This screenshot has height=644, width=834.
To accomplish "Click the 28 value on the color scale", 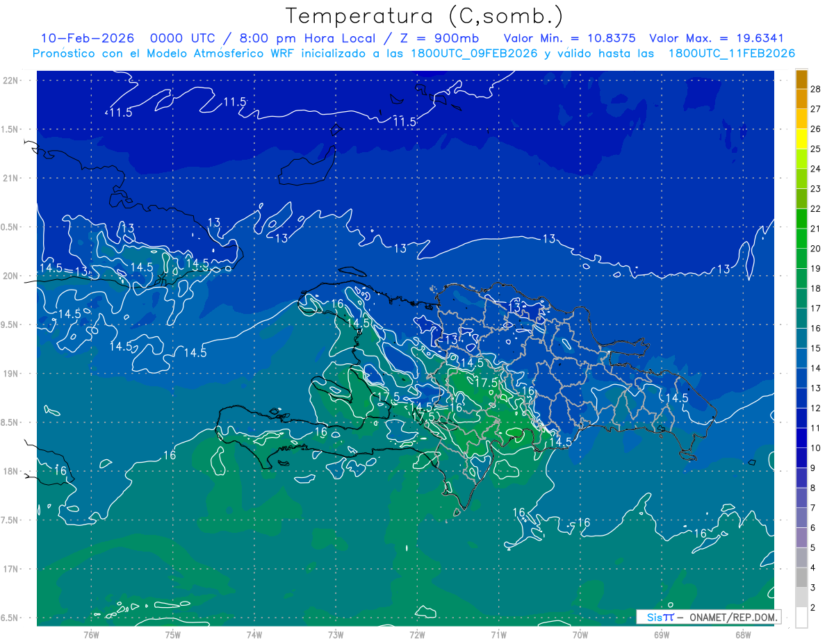I will pos(816,88).
